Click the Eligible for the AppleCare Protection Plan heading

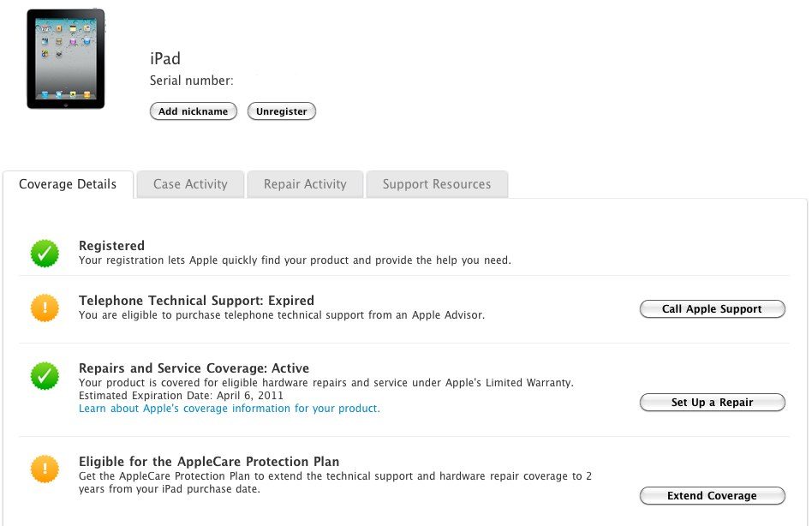pos(209,461)
